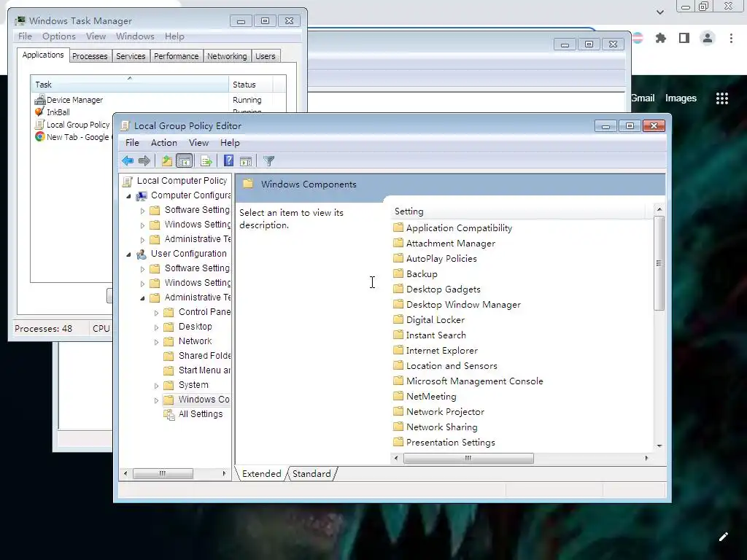747x560 pixels.
Task: Collapse the User Configuration tree node
Action: [x=128, y=254]
